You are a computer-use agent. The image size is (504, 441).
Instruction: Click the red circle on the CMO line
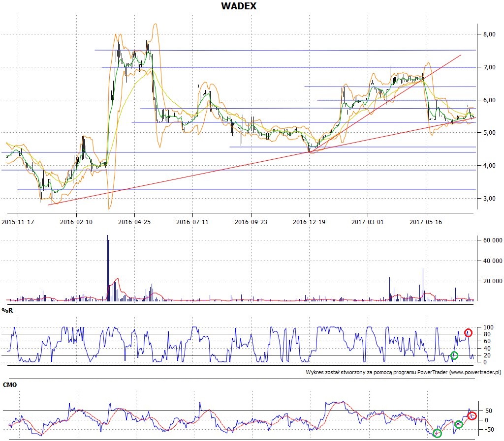click(x=472, y=416)
